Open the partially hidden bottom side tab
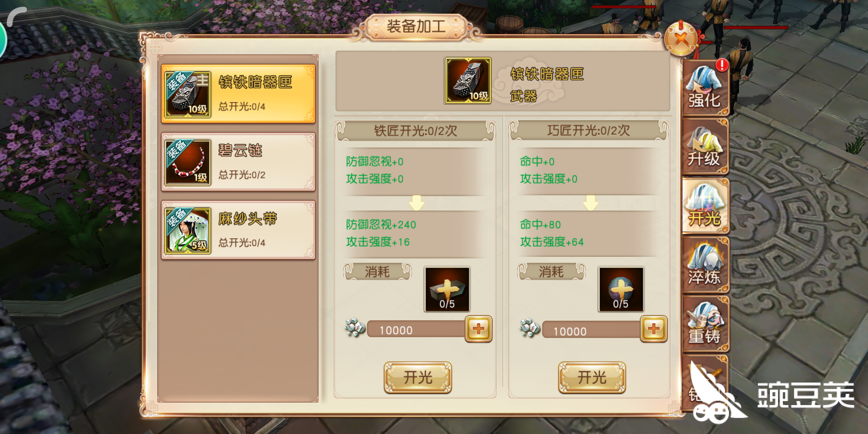This screenshot has height=434, width=868. [x=706, y=382]
